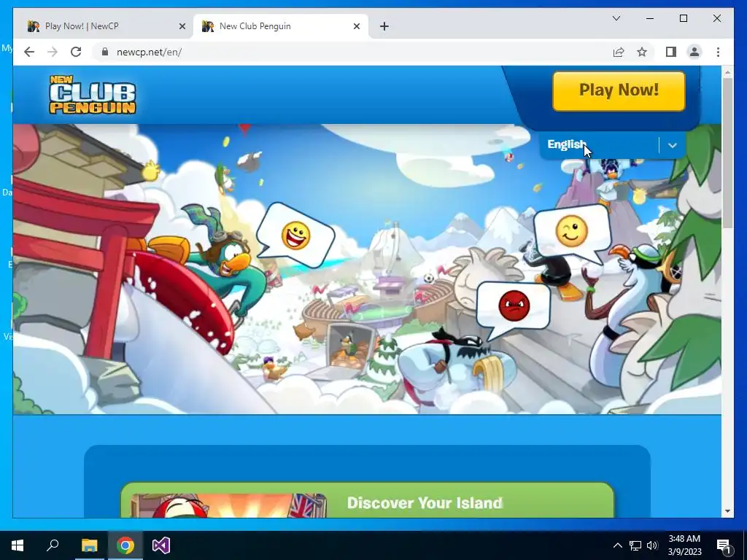The height and width of the screenshot is (560, 747).
Task: Go back to previous page
Action: pos(29,52)
